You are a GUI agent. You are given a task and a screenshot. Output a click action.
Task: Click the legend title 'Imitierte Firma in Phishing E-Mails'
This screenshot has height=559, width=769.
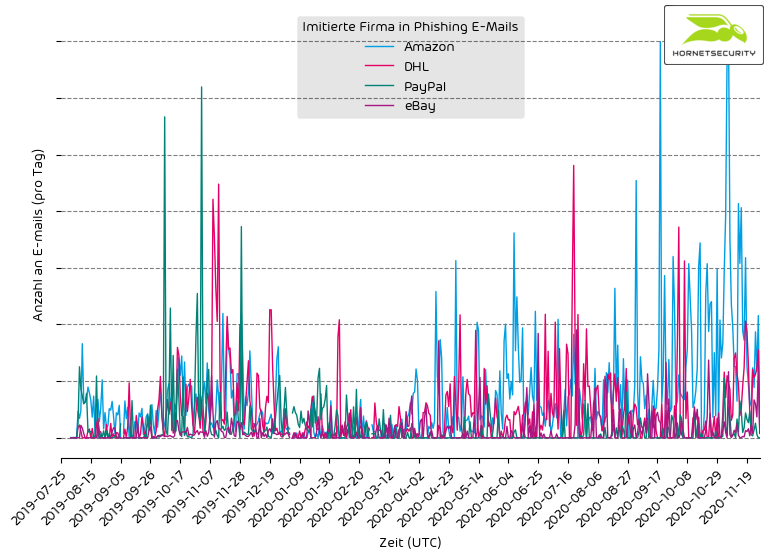click(x=410, y=26)
